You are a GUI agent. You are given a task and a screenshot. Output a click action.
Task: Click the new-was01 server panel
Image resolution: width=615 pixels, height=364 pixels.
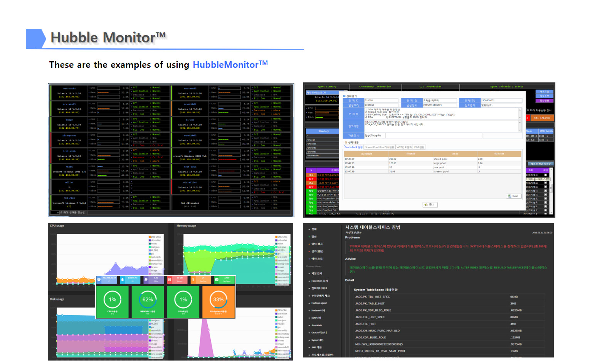[x=110, y=93]
